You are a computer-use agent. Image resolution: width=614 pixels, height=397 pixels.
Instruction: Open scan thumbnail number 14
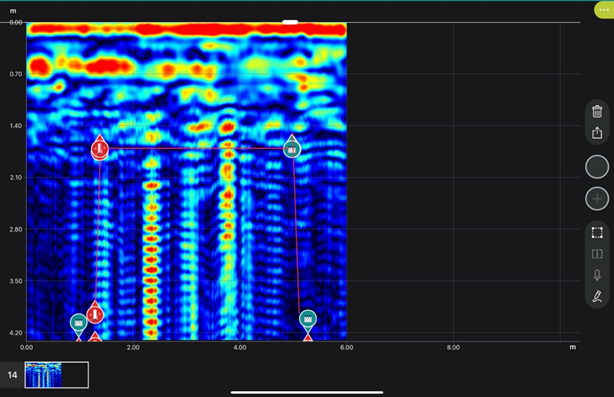[x=56, y=375]
